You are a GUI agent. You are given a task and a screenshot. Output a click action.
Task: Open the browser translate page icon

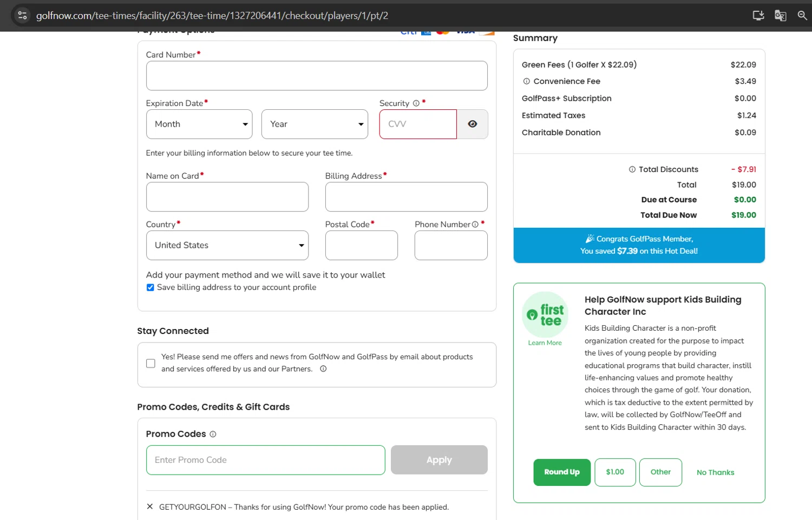[x=780, y=15]
